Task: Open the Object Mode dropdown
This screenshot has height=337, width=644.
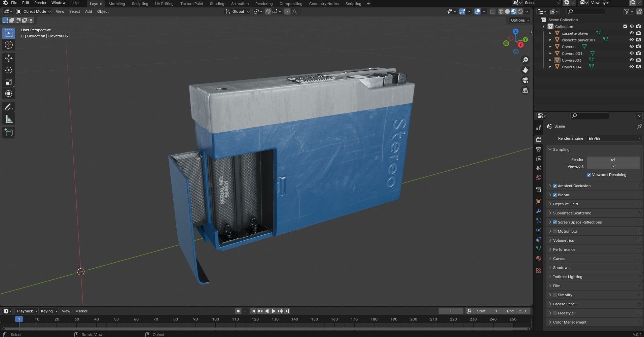Action: [34, 11]
